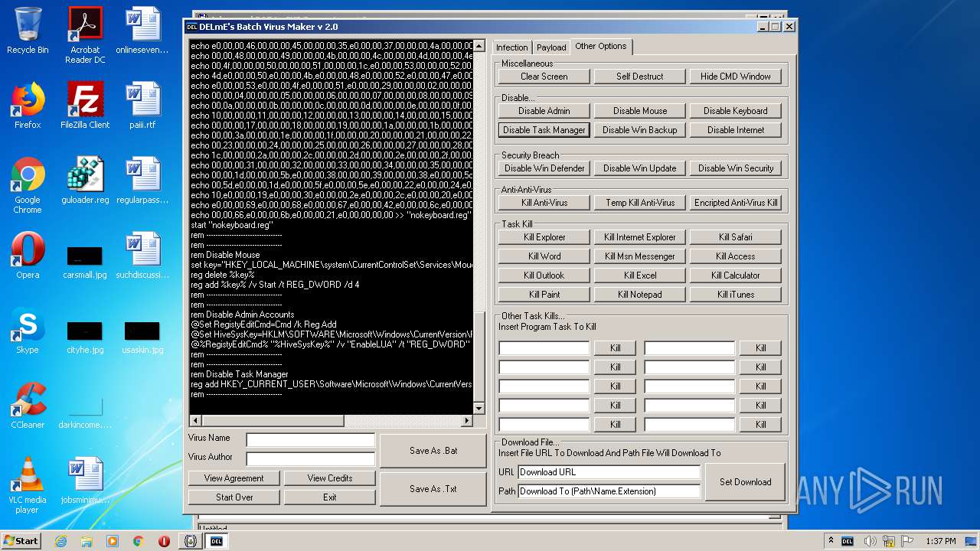This screenshot has width=980, height=551.
Task: Click code line 'rem Disable Mouse'
Action: click(225, 255)
